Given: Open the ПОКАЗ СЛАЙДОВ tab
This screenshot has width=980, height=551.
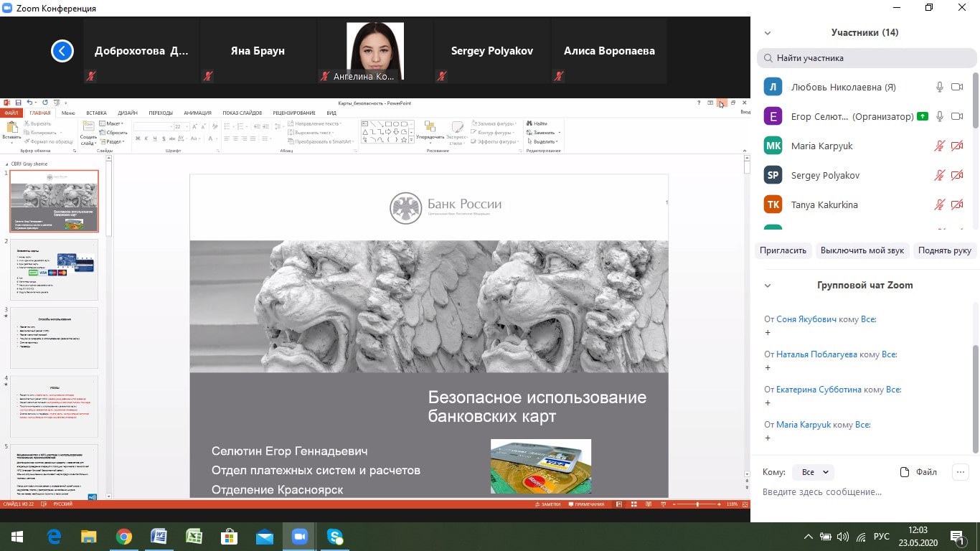Looking at the screenshot, I should pos(242,113).
